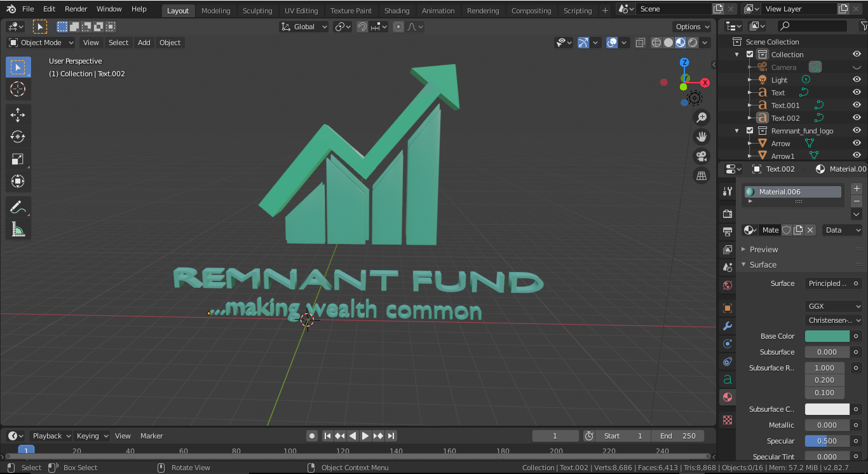Viewport: 868px width, 474px height.
Task: Collapse the Surface panel
Action: tap(763, 265)
